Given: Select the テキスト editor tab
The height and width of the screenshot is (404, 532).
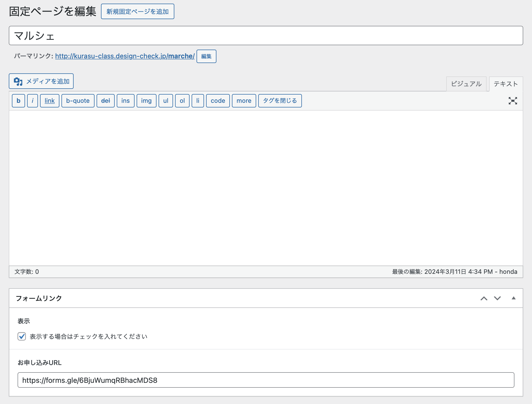Looking at the screenshot, I should [506, 84].
